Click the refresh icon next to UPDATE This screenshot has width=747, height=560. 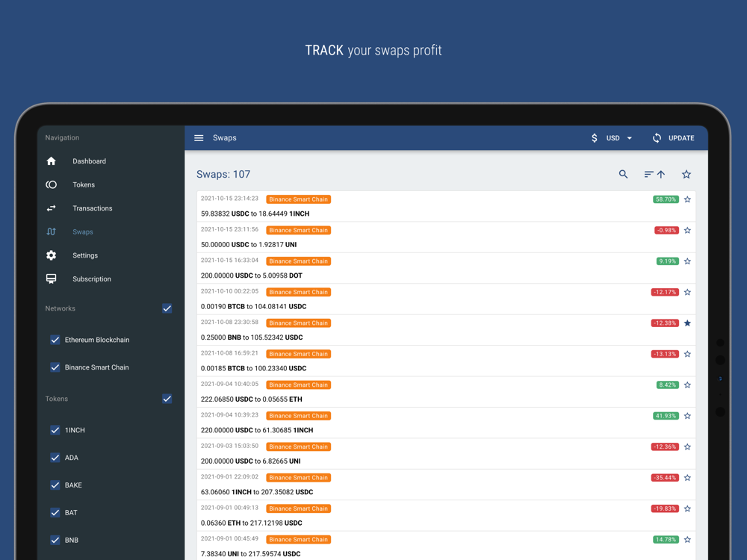pos(657,138)
